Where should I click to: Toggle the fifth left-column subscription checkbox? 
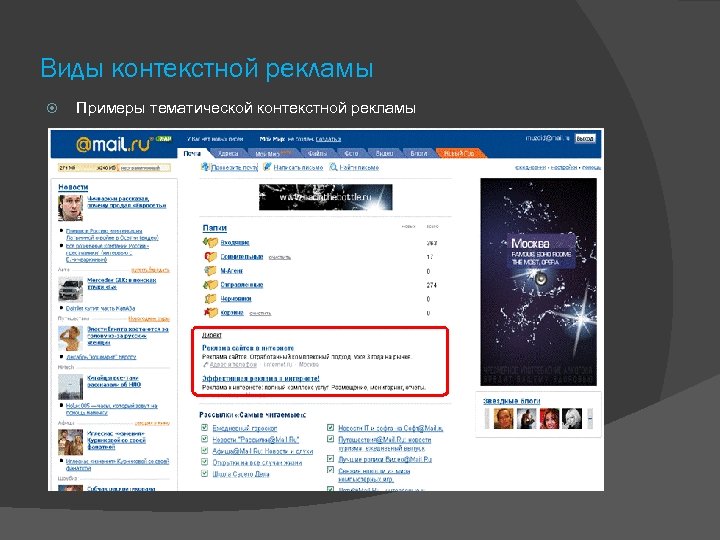click(205, 473)
